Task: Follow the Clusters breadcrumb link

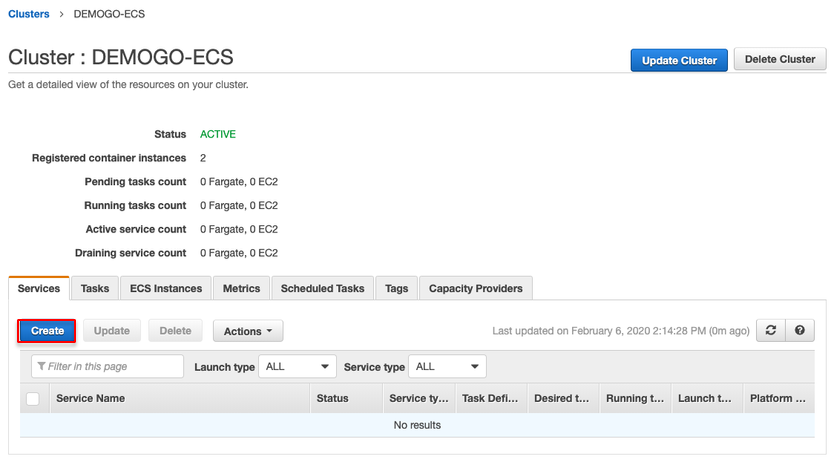Action: click(x=29, y=14)
